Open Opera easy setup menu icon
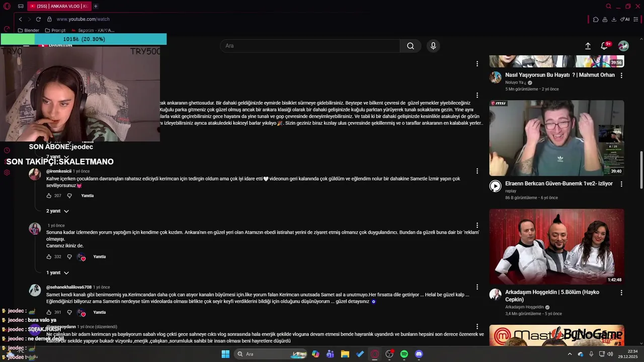 [636, 20]
